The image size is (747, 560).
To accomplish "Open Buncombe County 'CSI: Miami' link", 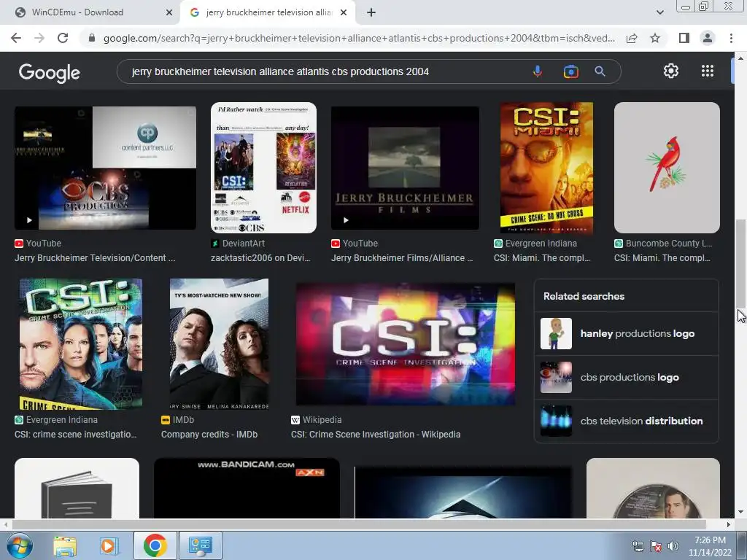I will pos(662,257).
